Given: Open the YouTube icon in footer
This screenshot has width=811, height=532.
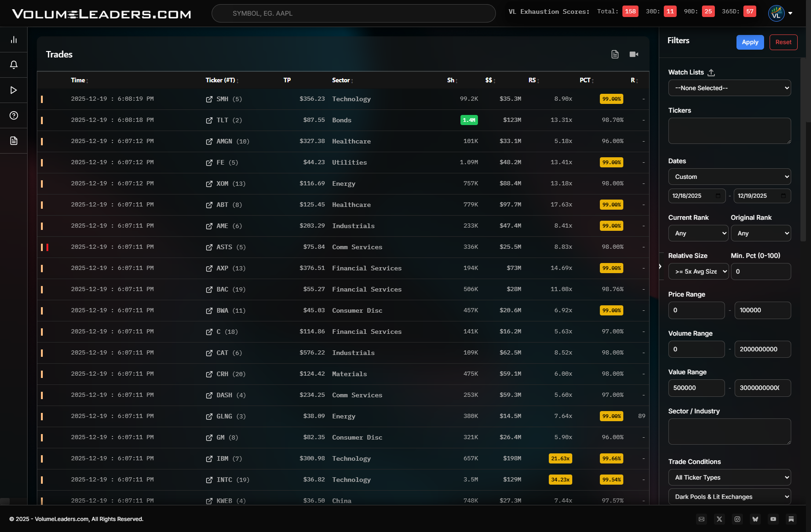Looking at the screenshot, I should [773, 519].
